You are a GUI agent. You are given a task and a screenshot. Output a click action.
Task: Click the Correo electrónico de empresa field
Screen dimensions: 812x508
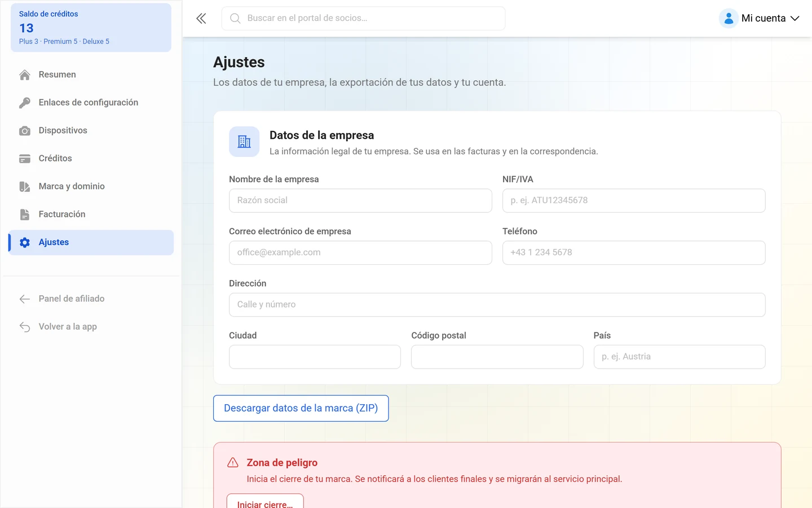tap(360, 253)
